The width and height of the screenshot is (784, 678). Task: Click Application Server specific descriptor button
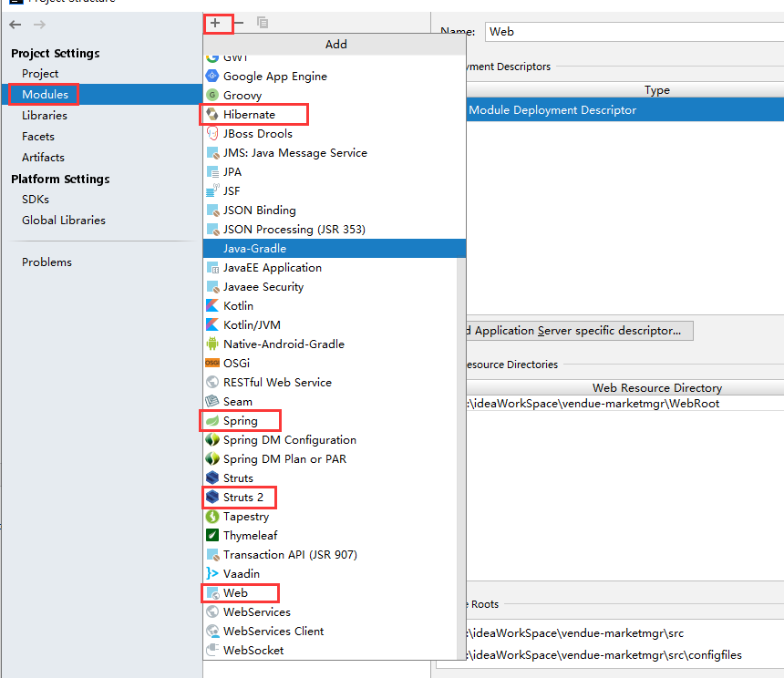pos(580,331)
